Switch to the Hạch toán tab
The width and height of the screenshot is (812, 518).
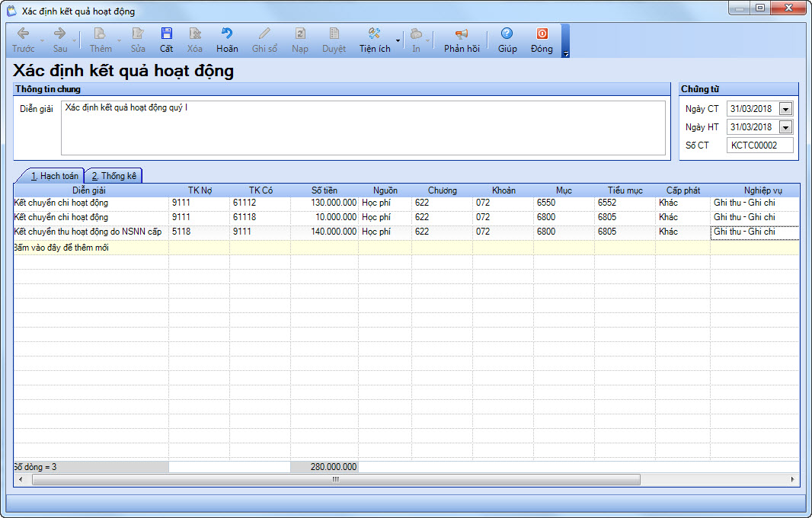[54, 176]
